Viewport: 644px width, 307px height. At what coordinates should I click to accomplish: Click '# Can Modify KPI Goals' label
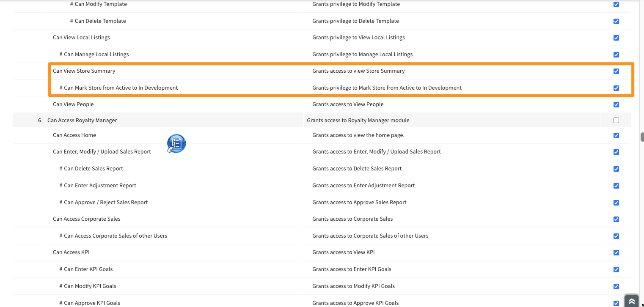[88, 286]
